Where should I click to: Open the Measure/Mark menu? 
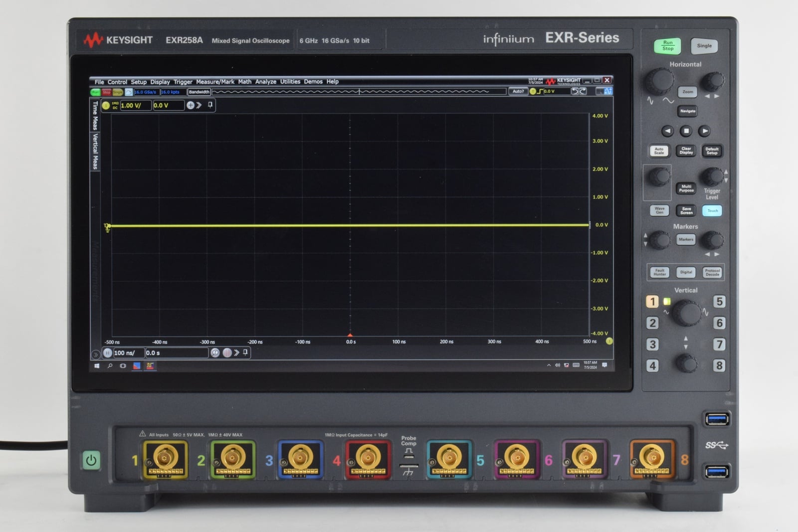click(x=215, y=82)
